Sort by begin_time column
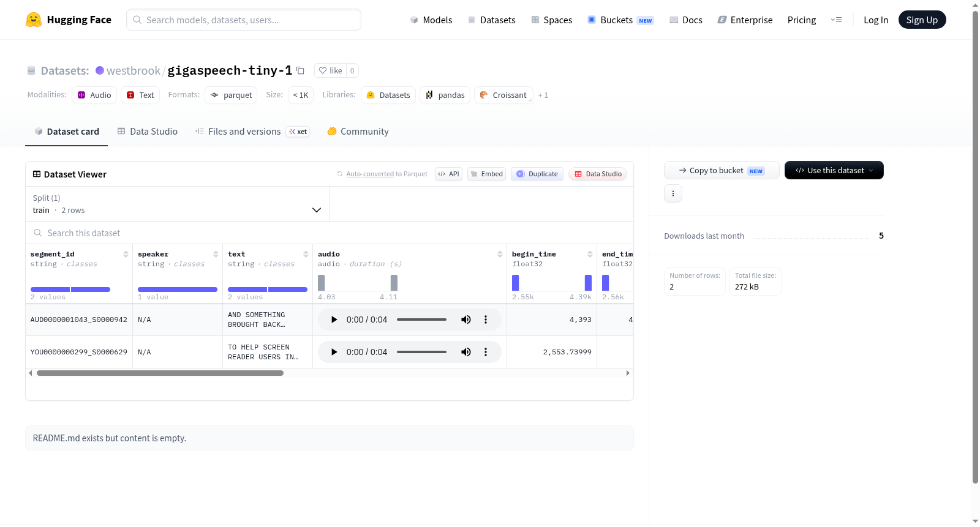 pyautogui.click(x=590, y=254)
